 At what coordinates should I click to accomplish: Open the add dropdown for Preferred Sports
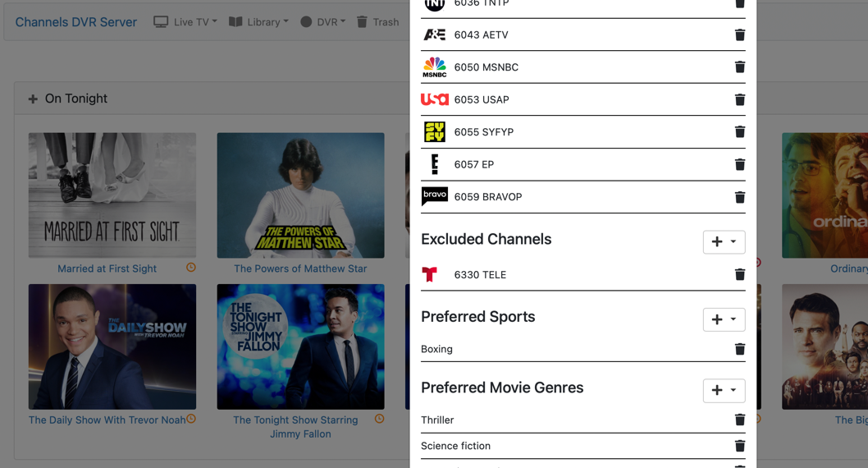(x=724, y=319)
